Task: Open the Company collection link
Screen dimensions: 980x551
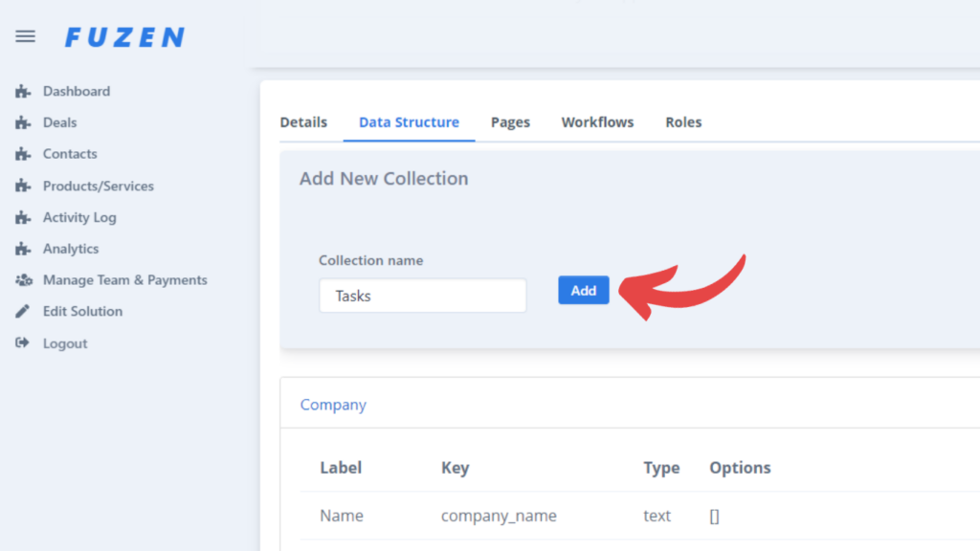Action: tap(333, 405)
